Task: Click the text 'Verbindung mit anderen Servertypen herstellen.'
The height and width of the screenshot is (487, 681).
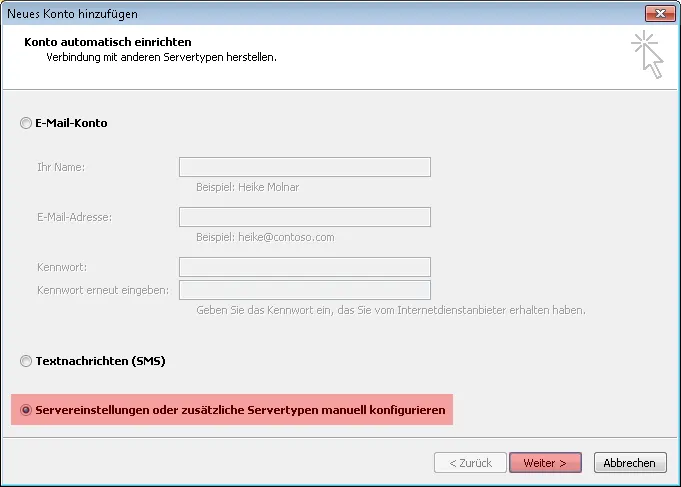Action: point(162,57)
